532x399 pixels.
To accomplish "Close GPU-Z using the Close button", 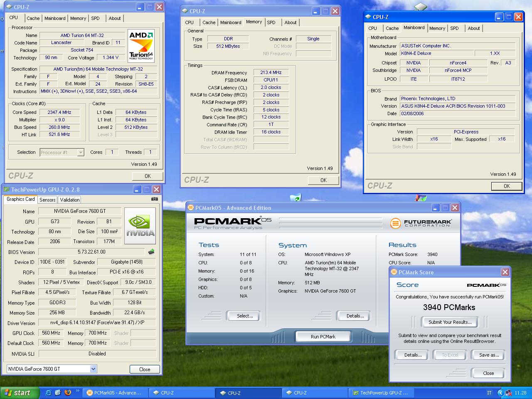I will pyautogui.click(x=145, y=369).
